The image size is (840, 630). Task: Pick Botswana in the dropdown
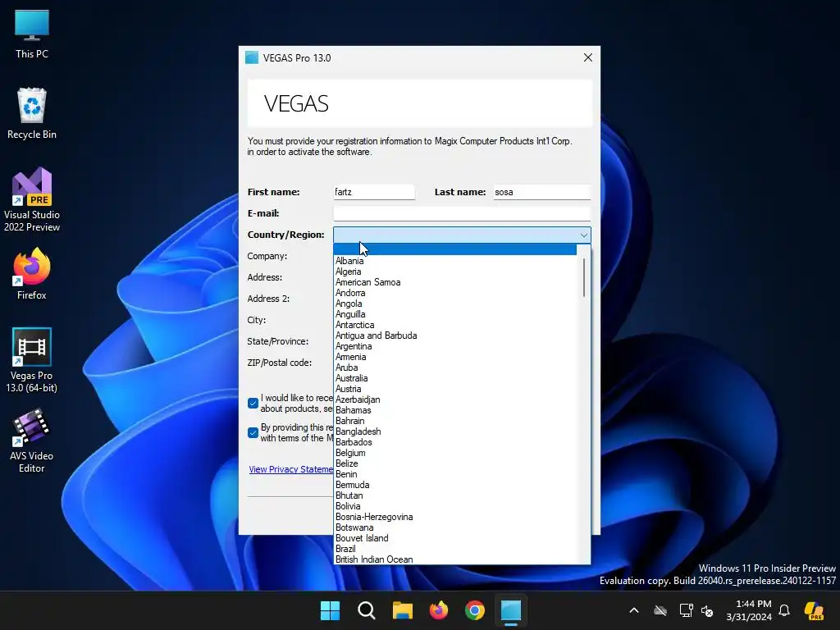pyautogui.click(x=454, y=527)
